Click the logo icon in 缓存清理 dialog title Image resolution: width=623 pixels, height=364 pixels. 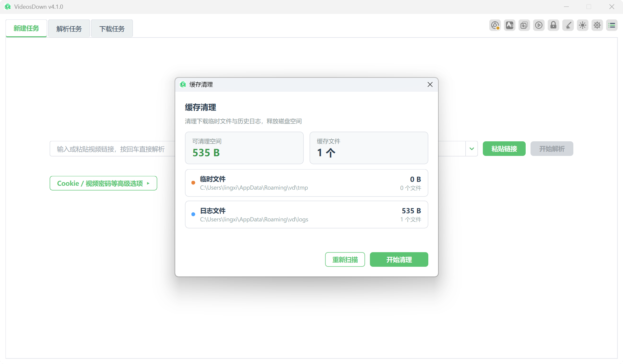click(183, 84)
